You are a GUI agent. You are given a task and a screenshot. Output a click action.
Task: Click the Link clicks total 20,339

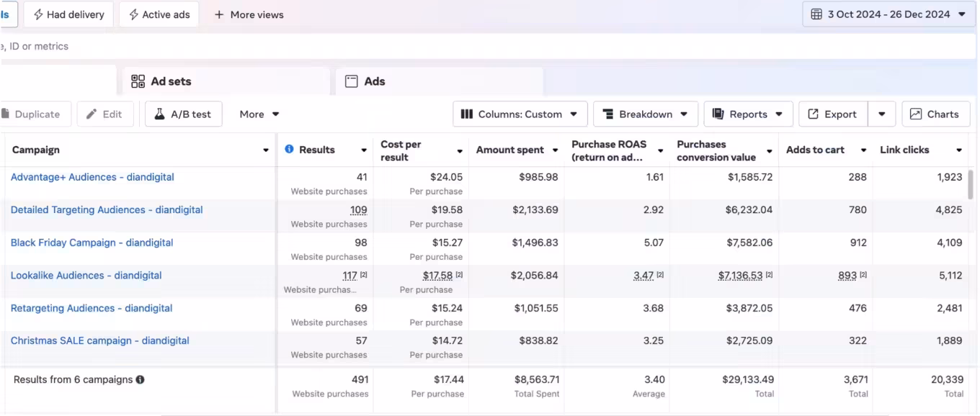click(946, 379)
